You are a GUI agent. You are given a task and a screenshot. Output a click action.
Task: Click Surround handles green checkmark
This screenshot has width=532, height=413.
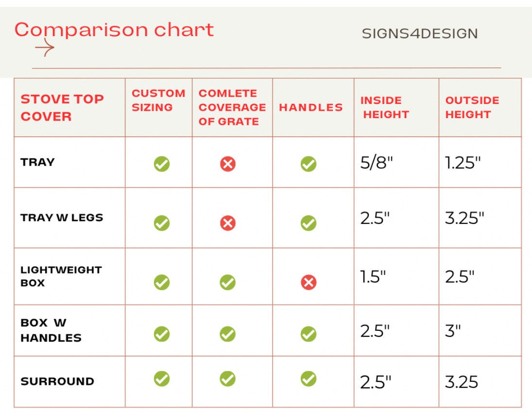[309, 379]
